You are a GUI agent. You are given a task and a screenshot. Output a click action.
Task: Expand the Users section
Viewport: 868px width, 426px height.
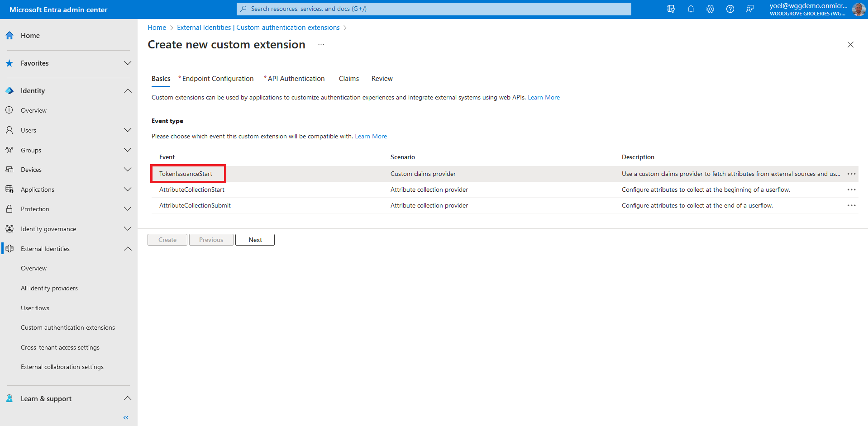pos(128,130)
